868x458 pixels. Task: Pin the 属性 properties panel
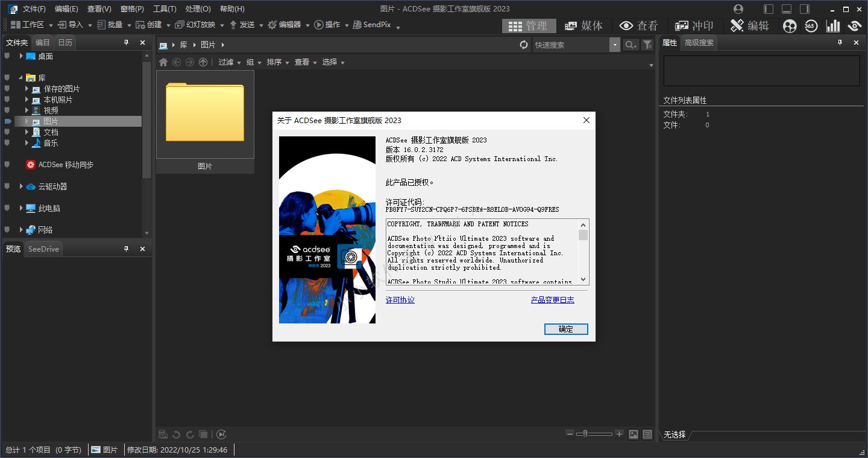click(840, 42)
